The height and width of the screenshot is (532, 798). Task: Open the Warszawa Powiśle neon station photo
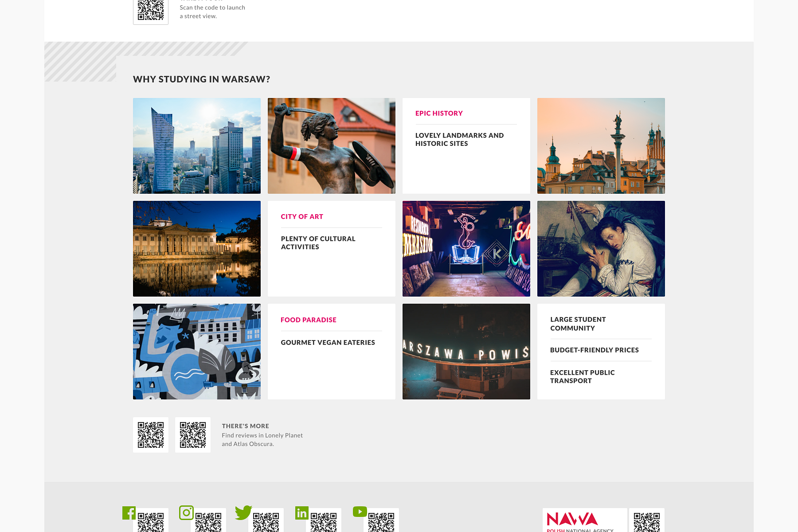click(x=466, y=352)
